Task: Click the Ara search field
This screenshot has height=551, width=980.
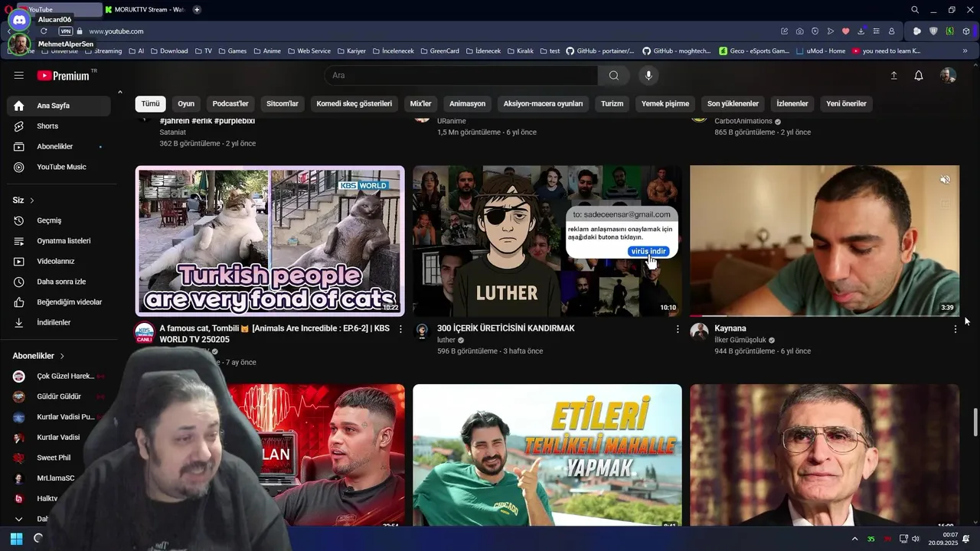Action: coord(462,76)
